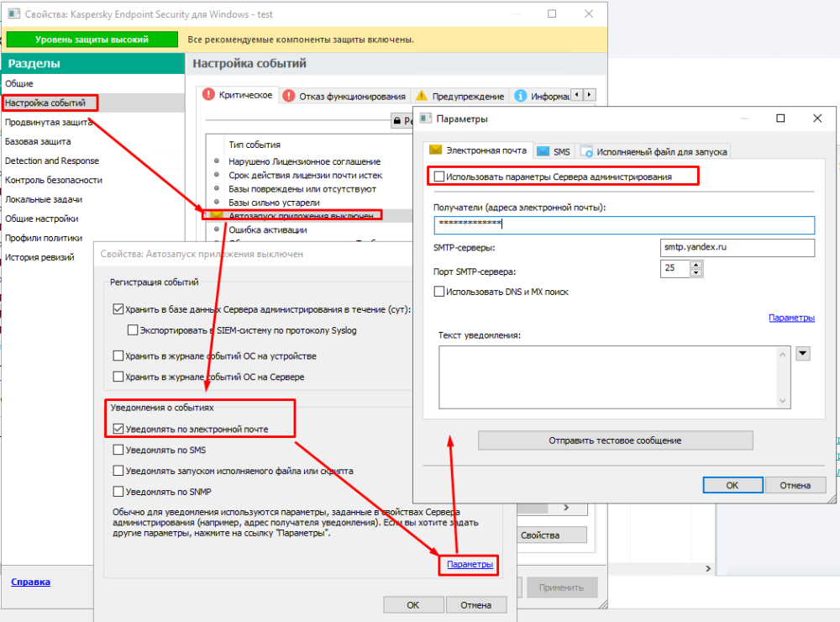Click the Параметры dialog title icon
840x622 pixels.
click(x=426, y=119)
